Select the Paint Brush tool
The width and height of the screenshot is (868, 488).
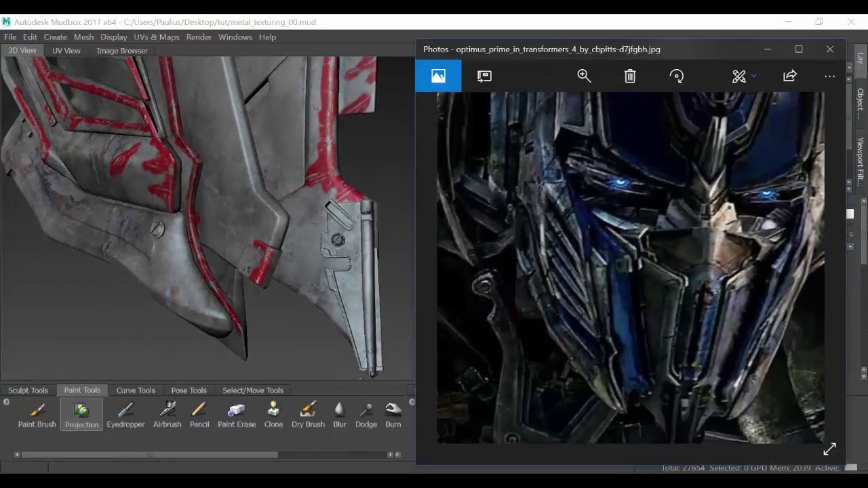coord(37,415)
